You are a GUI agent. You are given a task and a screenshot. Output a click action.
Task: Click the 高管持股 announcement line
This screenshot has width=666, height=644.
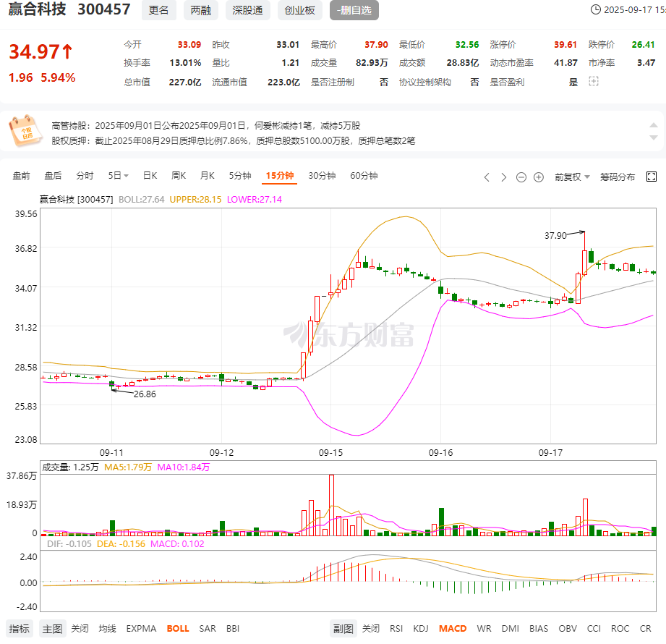pyautogui.click(x=206, y=126)
